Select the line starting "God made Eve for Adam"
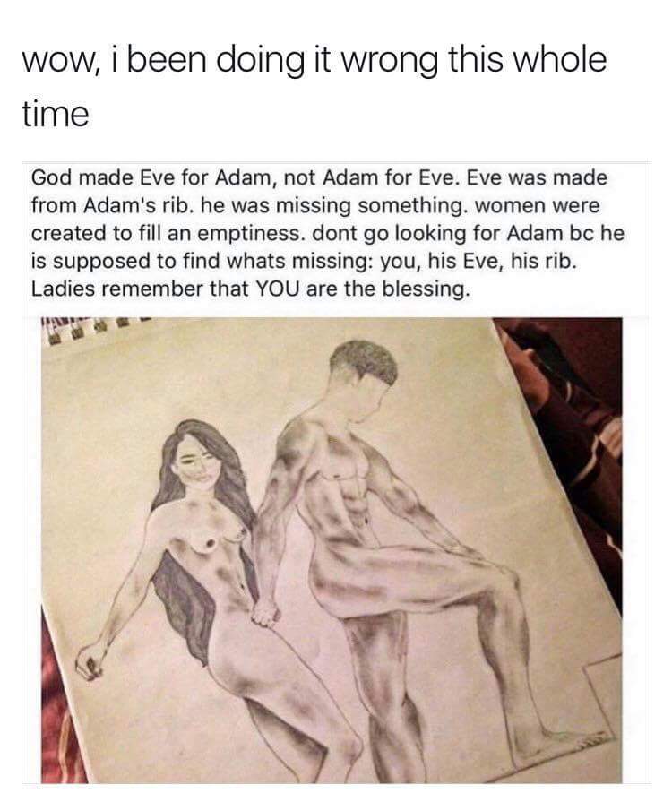672x802 pixels. (x=319, y=178)
